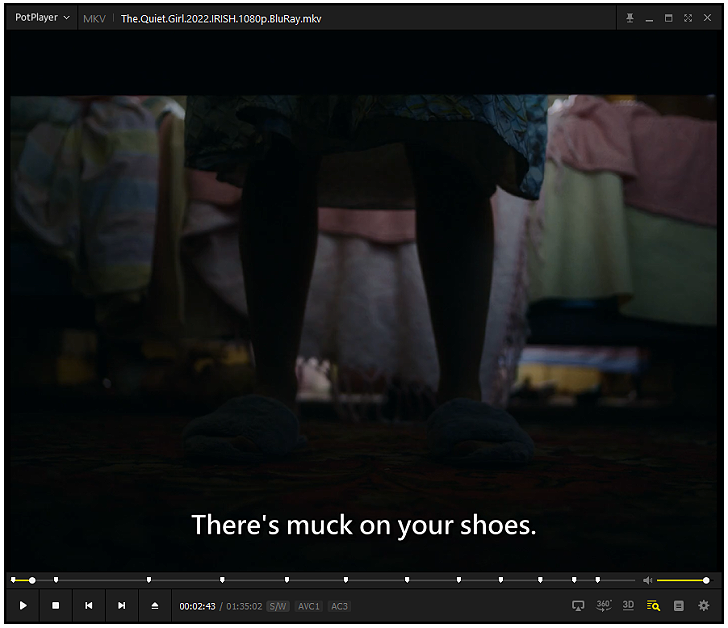Click the subtitle text "There's muck on your shoes."
This screenshot has height=628, width=728.
coord(364,525)
